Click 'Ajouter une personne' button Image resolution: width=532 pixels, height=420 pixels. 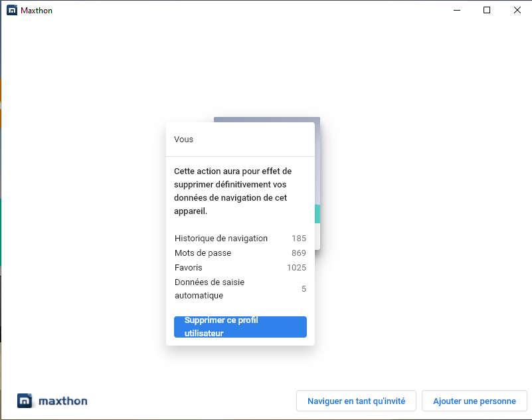(474, 401)
